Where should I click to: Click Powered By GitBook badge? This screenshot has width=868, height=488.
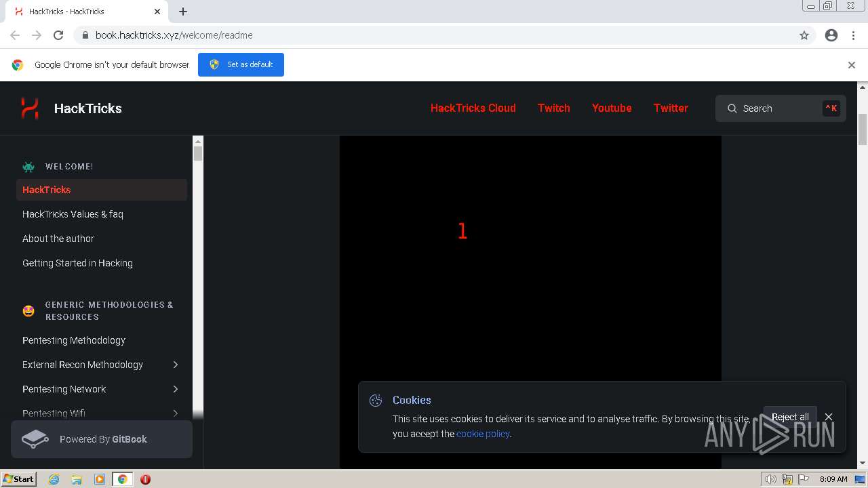click(102, 439)
